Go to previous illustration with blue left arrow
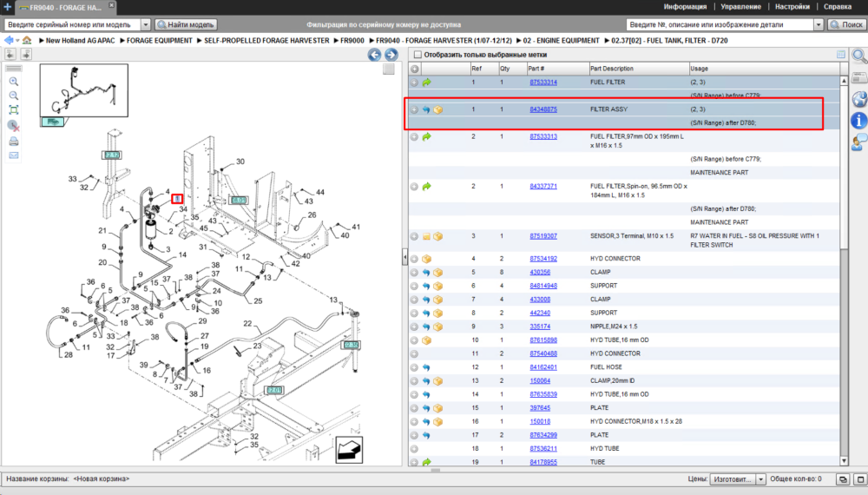 (x=375, y=54)
